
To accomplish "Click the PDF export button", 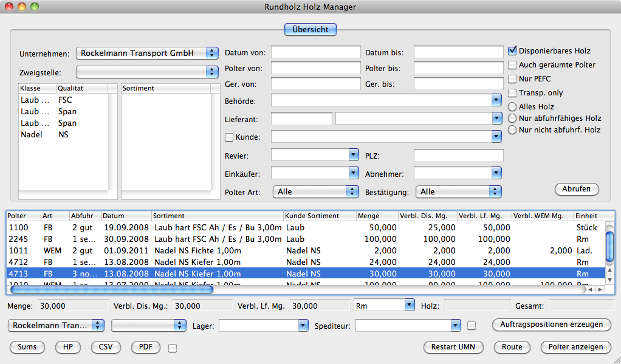I will click(x=145, y=347).
